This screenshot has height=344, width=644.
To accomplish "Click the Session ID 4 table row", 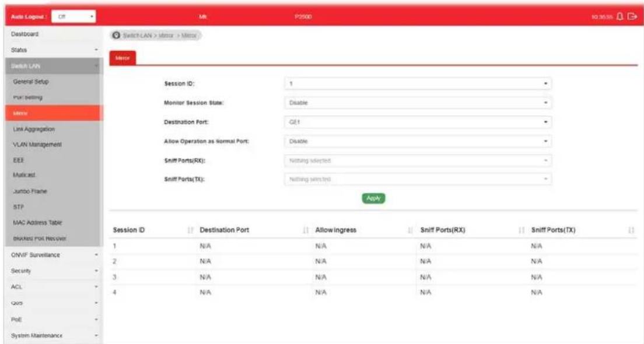I will pyautogui.click(x=373, y=293).
